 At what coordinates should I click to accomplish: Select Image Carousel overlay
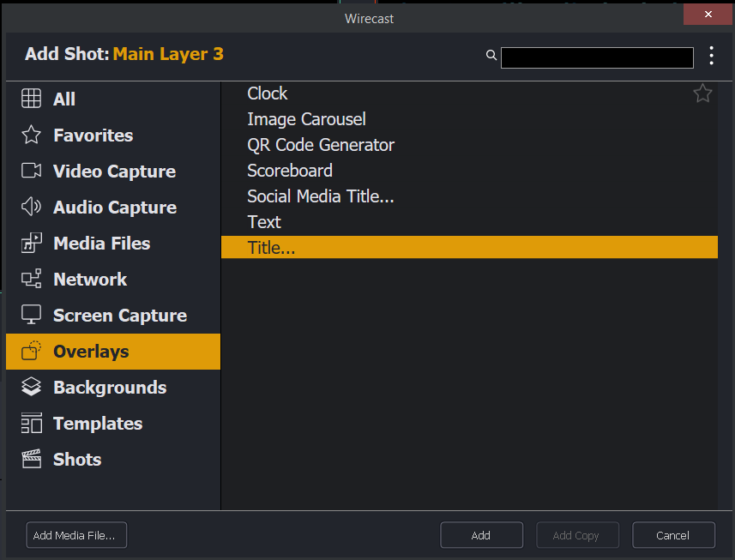[469, 119]
